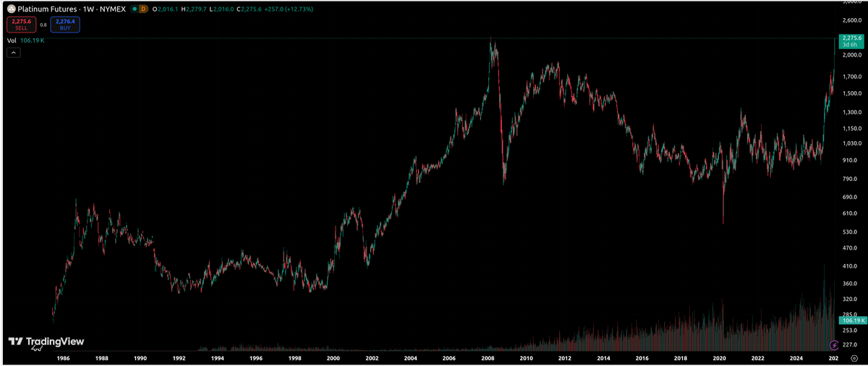Click the low value L2,016.0
The height and width of the screenshot is (366, 868).
221,9
